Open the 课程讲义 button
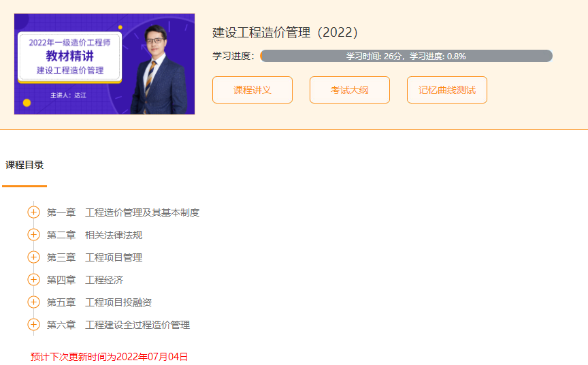Viewport: 588px width, 365px height. click(x=252, y=90)
